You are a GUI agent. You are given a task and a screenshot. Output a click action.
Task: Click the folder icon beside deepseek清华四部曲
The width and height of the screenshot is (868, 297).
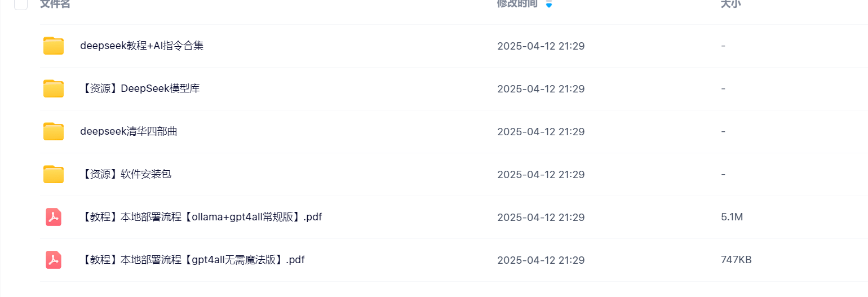54,131
